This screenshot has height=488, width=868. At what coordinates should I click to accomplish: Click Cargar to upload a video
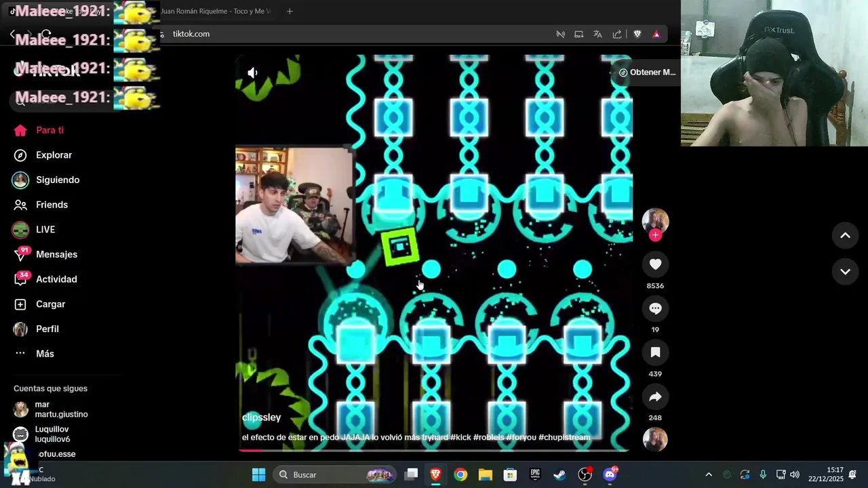point(50,304)
